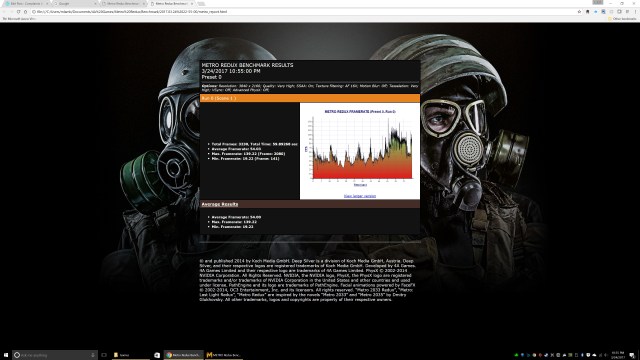Open Task View on the taskbar

tap(104, 355)
